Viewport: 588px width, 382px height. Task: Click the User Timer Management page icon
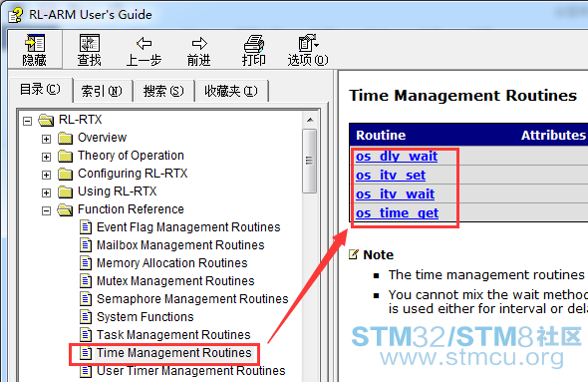pos(86,371)
